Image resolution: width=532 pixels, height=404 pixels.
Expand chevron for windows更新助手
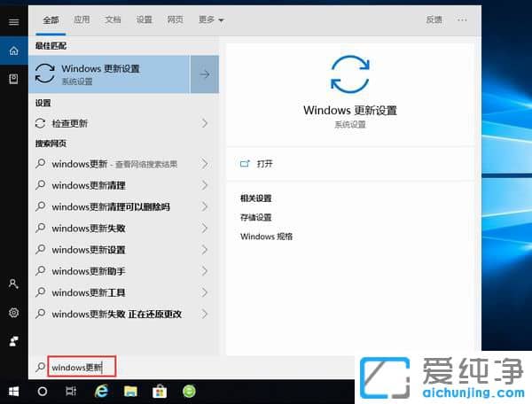(x=204, y=271)
